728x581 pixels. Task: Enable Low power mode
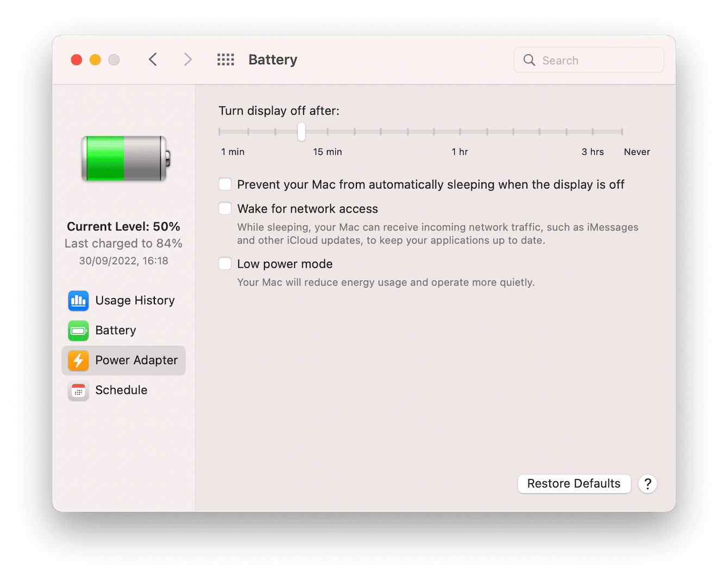coord(224,263)
